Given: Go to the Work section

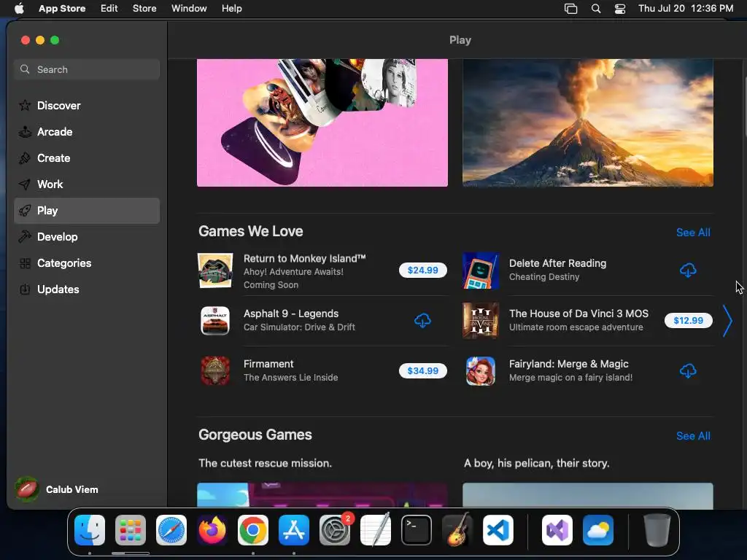Looking at the screenshot, I should click(x=87, y=184).
